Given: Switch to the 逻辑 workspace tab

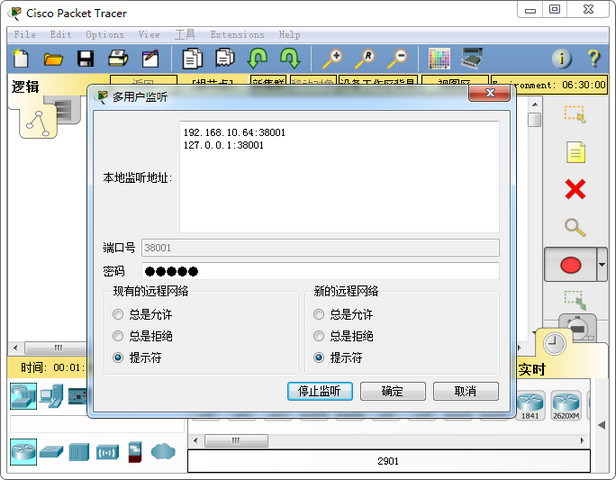Looking at the screenshot, I should [x=25, y=87].
